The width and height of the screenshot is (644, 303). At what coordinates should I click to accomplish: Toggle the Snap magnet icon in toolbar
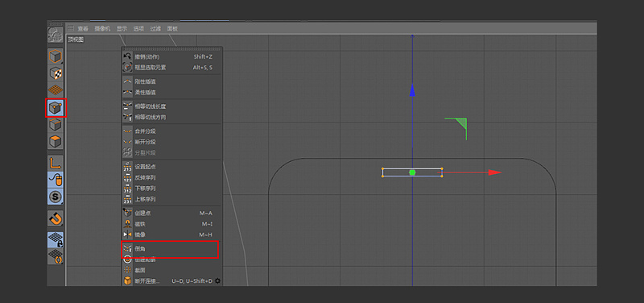point(55,218)
